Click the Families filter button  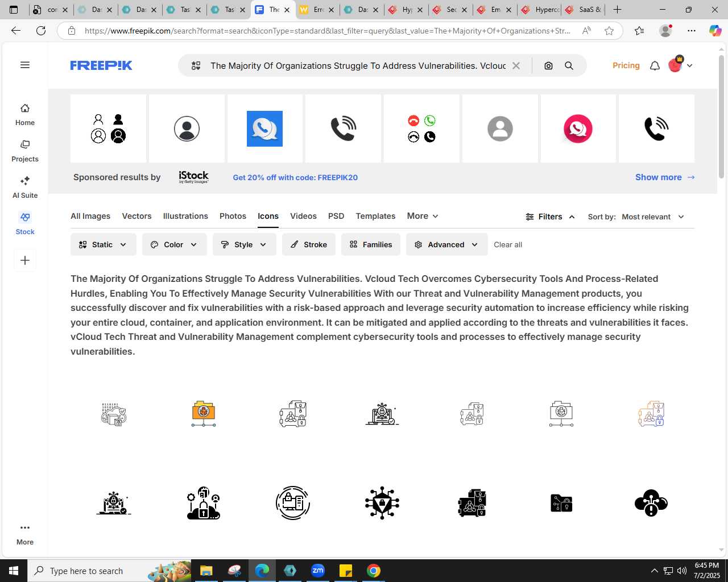pyautogui.click(x=371, y=244)
